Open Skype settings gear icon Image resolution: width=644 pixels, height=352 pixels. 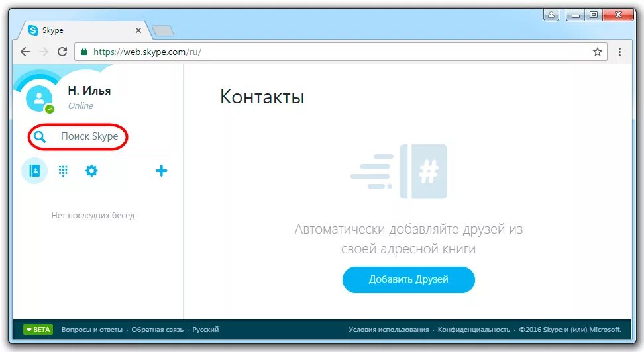91,171
